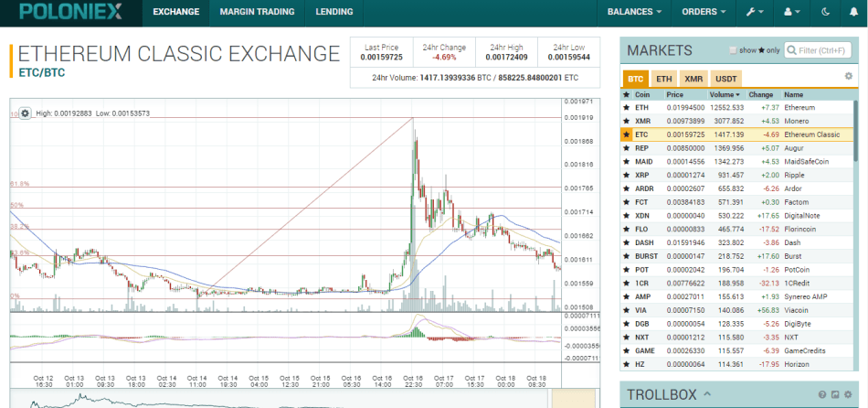Image resolution: width=868 pixels, height=408 pixels.
Task: Open the Lending page
Action: 334,12
